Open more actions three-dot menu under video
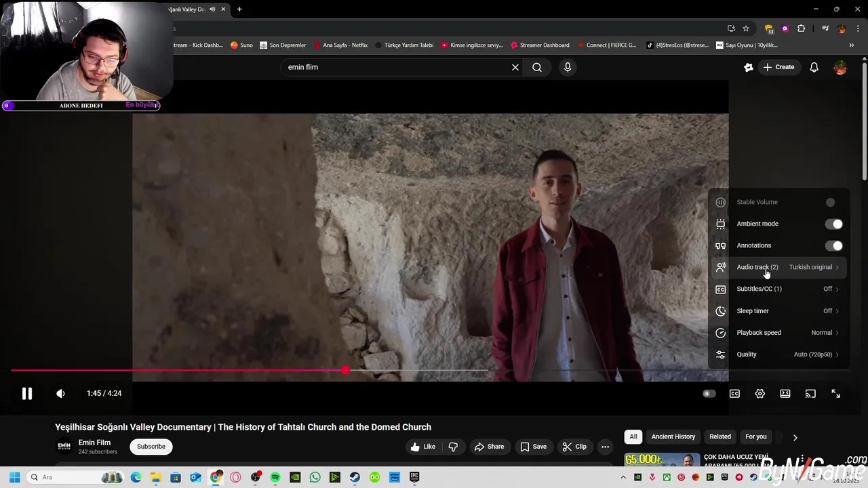 coord(605,447)
